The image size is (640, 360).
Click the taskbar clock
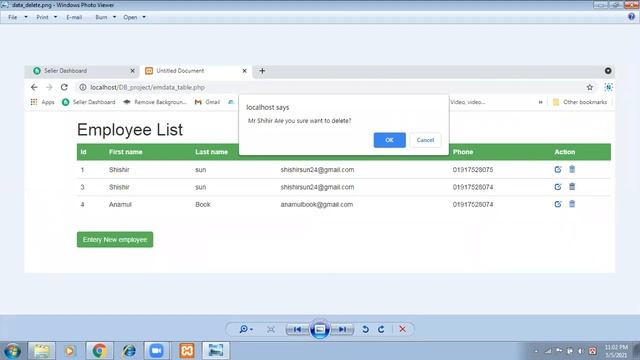coord(616,351)
